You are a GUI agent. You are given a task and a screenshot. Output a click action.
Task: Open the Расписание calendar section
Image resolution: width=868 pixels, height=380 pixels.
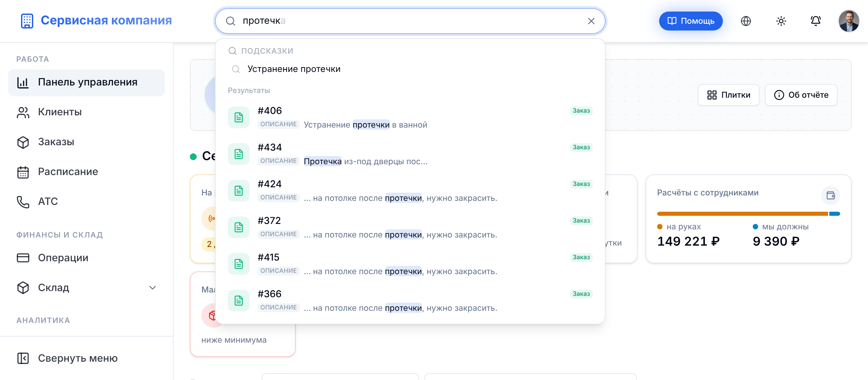click(86, 172)
